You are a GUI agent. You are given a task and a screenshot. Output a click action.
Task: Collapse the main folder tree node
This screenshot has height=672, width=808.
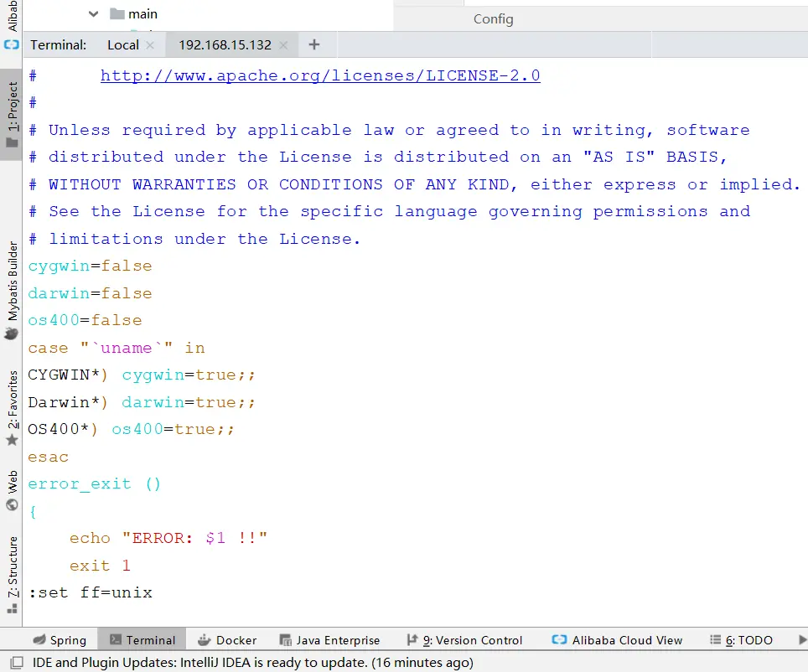(x=93, y=14)
